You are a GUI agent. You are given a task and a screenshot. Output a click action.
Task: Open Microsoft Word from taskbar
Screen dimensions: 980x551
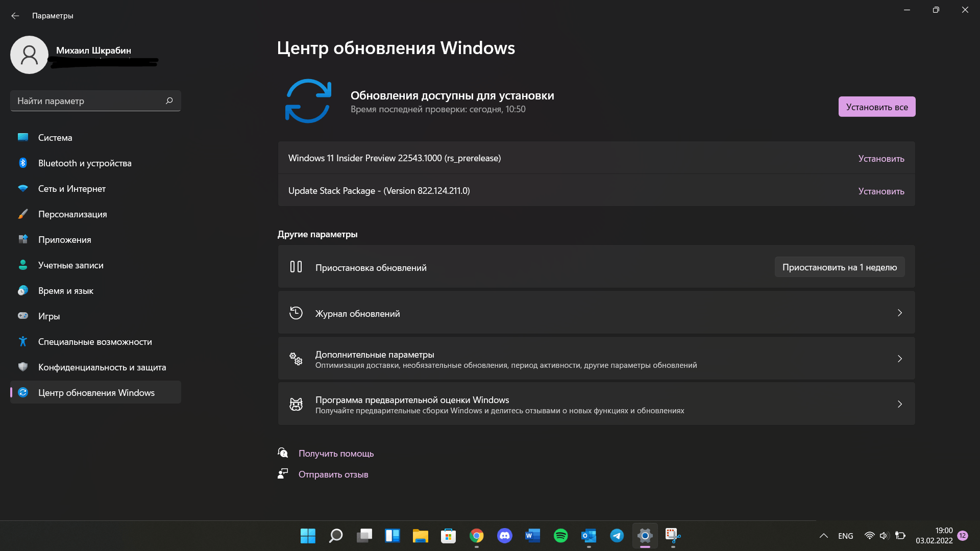tap(532, 536)
